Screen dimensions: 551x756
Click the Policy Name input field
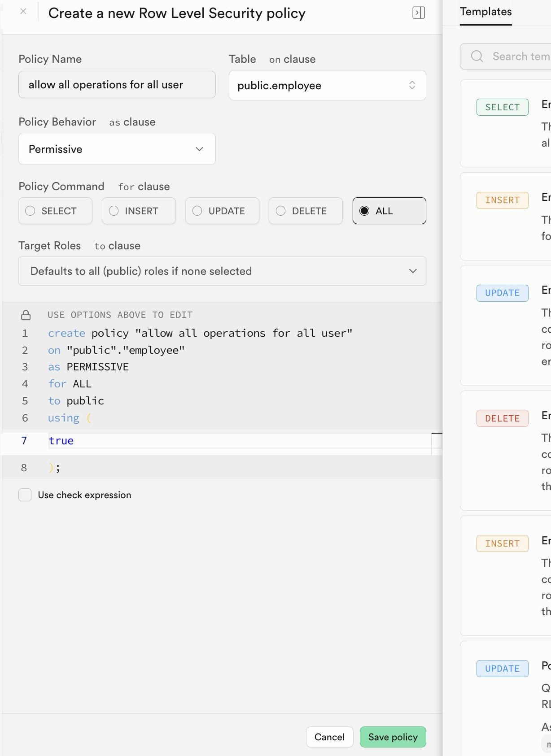pos(117,85)
